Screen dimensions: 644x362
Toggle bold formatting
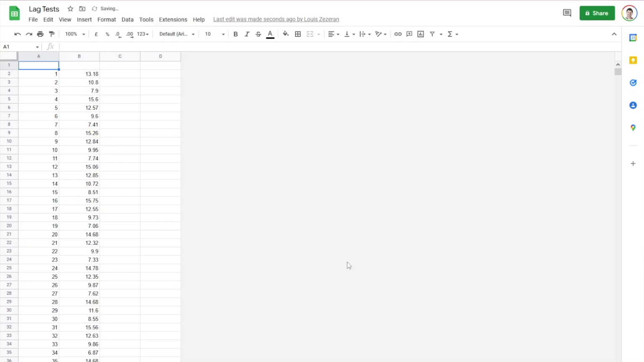click(235, 34)
